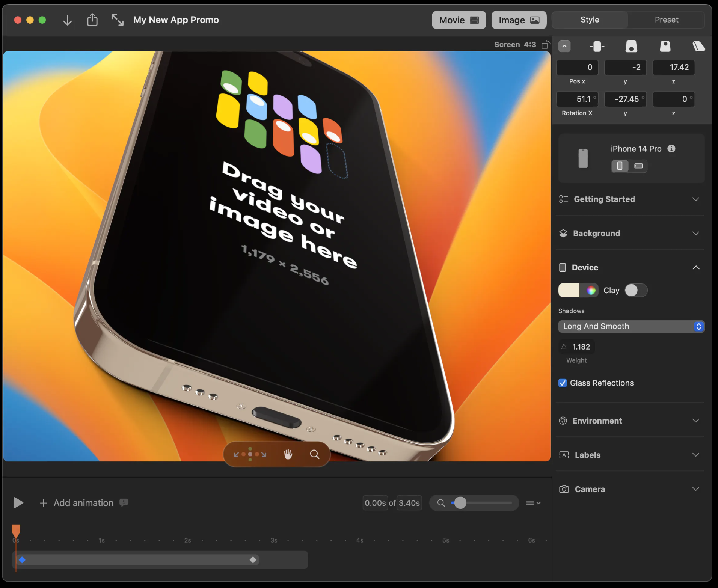The image size is (718, 588).
Task: Click the Device section phone icon
Action: (563, 267)
